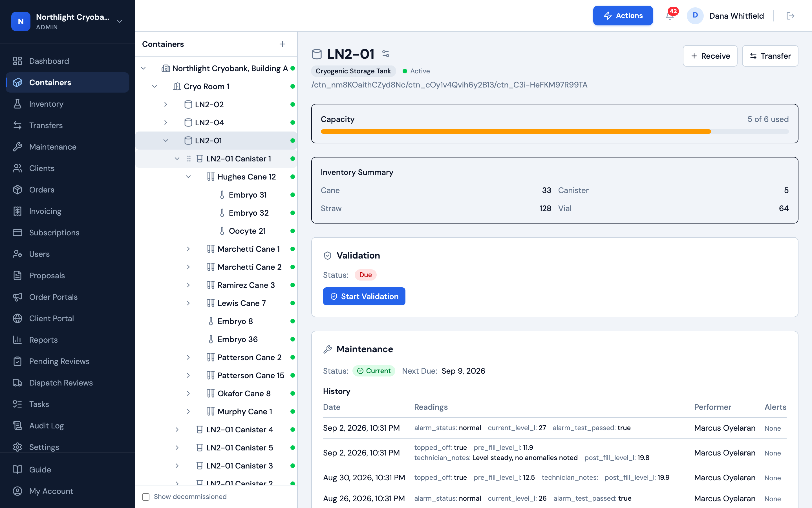Click the Proposals document icon
812x508 pixels.
click(x=17, y=275)
